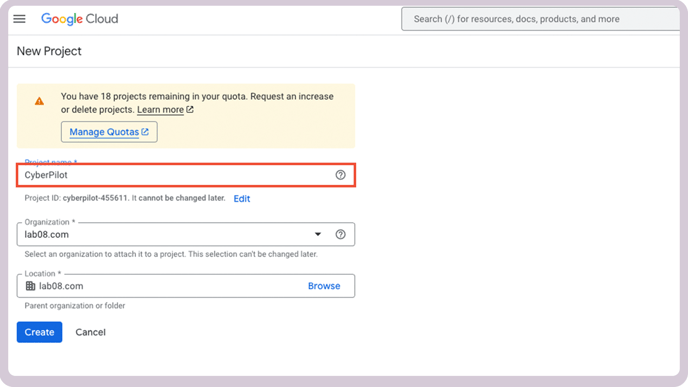Click the Location field lab08.com
The image size is (688, 387).
(186, 286)
